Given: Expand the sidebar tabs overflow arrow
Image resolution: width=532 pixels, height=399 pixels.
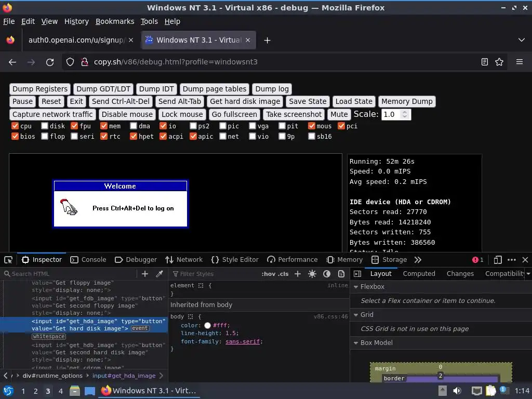Looking at the screenshot, I should [528, 273].
